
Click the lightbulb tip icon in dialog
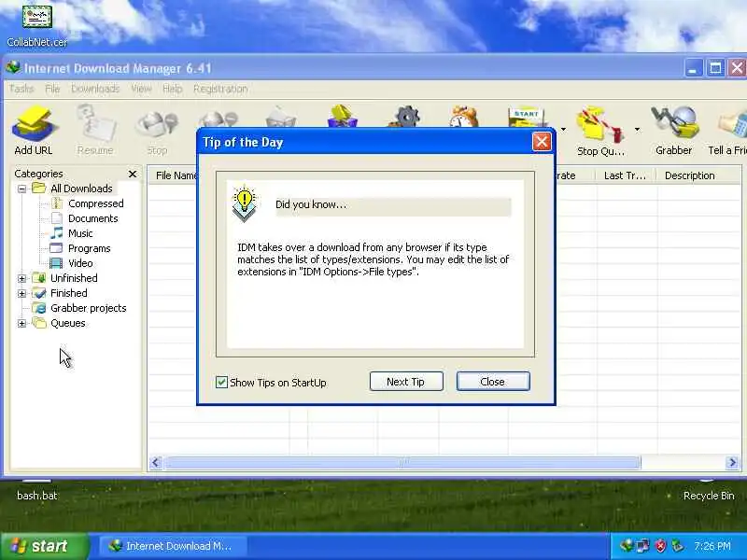244,203
